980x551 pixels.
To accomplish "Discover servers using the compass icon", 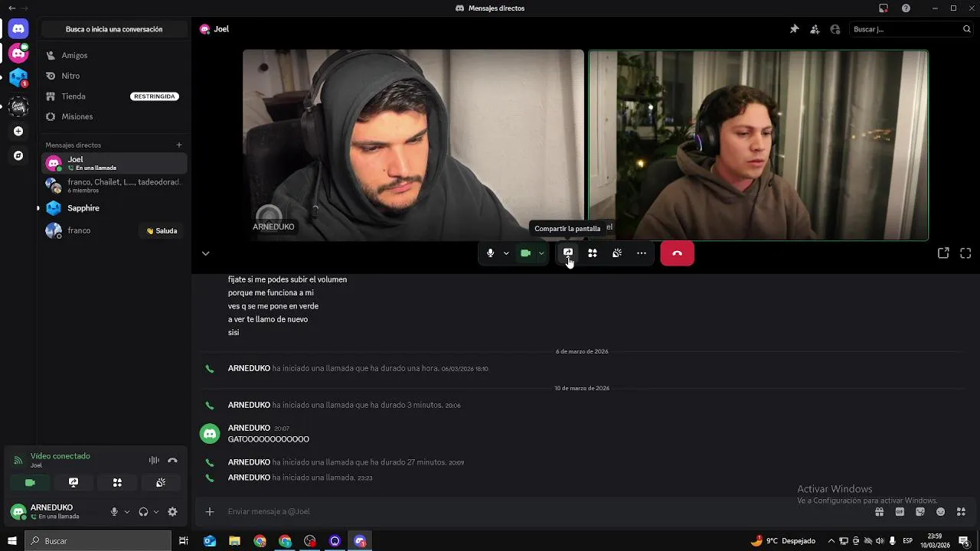I will 18,155.
